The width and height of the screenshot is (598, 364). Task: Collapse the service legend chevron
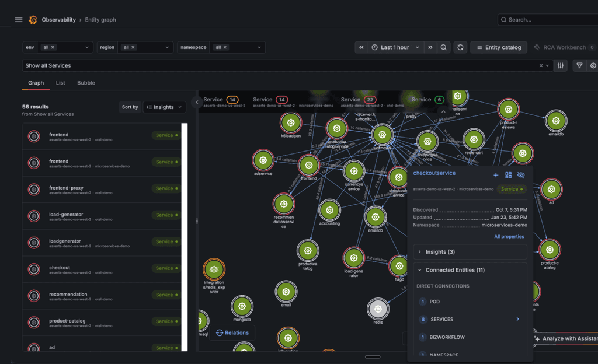pyautogui.click(x=443, y=111)
